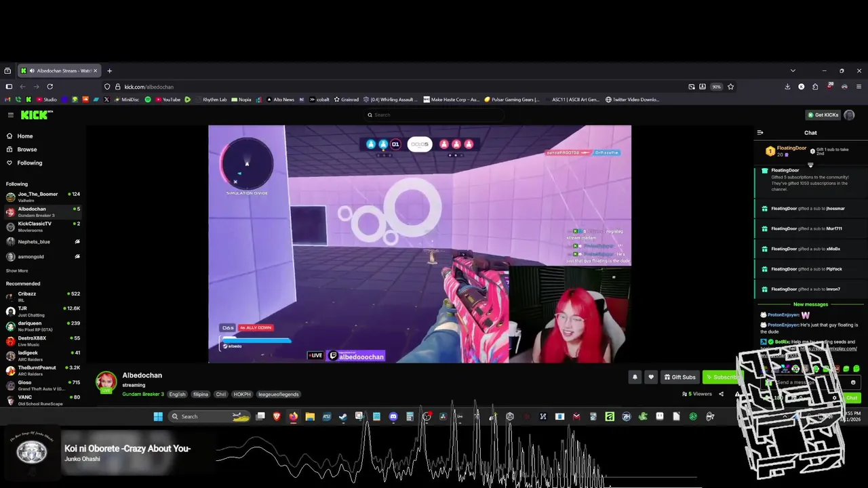The width and height of the screenshot is (868, 488).
Task: Open Joe_The_Boomer channel in Following list
Action: 43,197
